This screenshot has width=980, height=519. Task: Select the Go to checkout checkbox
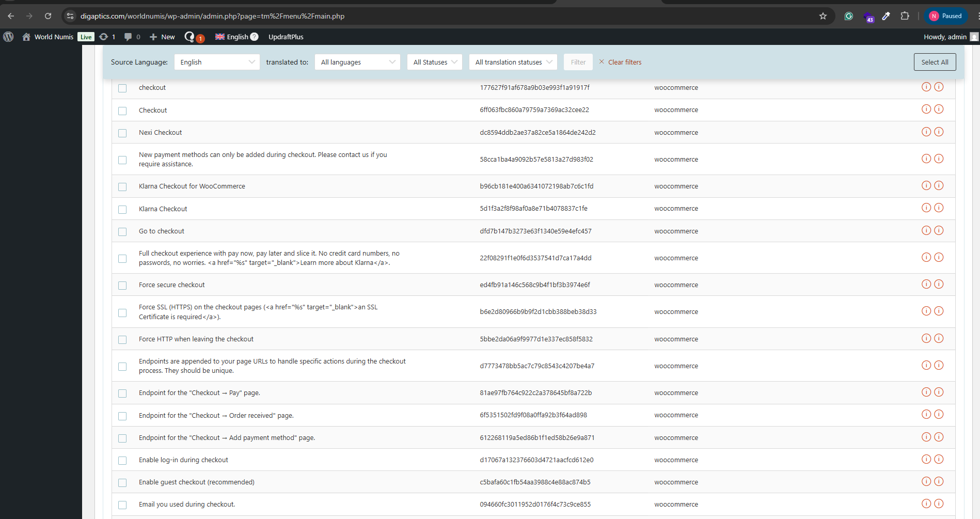(x=122, y=231)
